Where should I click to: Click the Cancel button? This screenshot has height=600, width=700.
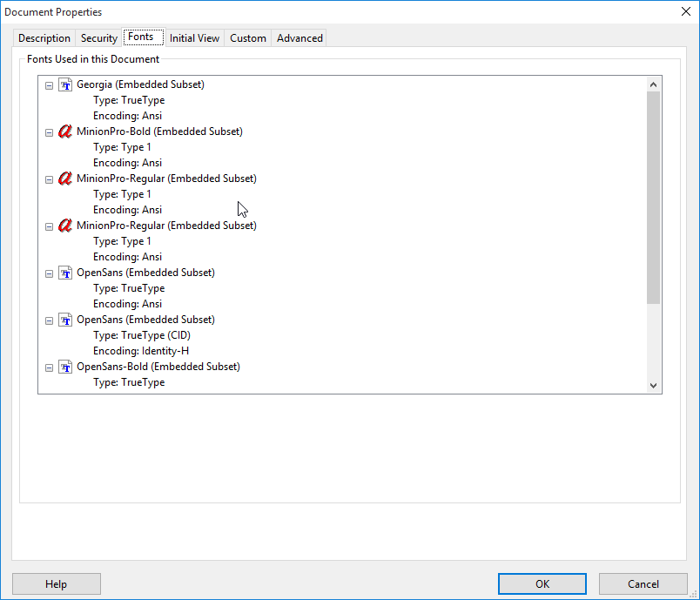[643, 584]
